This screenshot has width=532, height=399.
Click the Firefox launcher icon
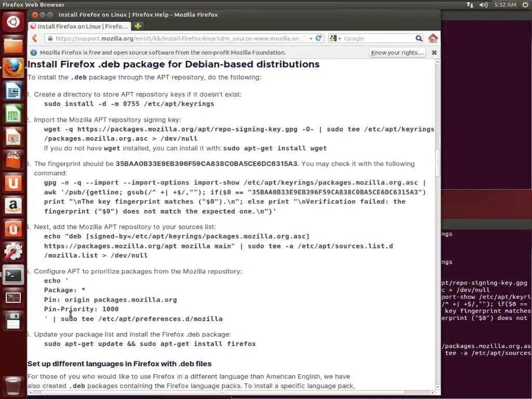(x=13, y=68)
